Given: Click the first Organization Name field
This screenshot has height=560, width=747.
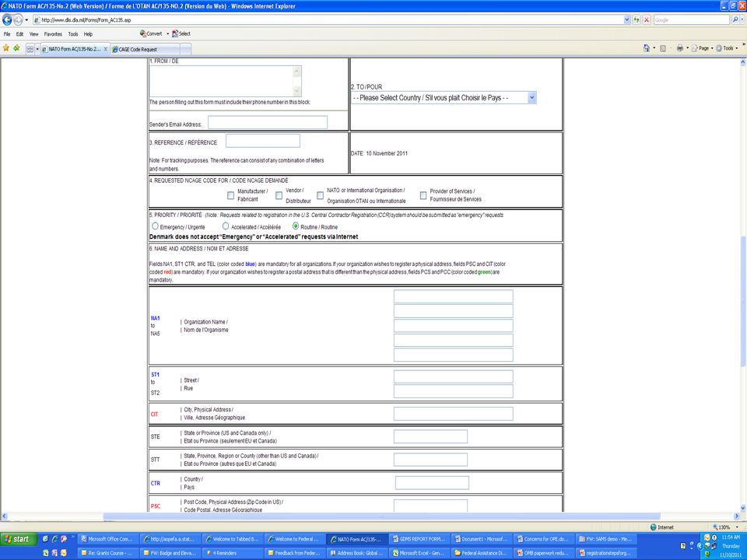Looking at the screenshot, I should coord(453,296).
